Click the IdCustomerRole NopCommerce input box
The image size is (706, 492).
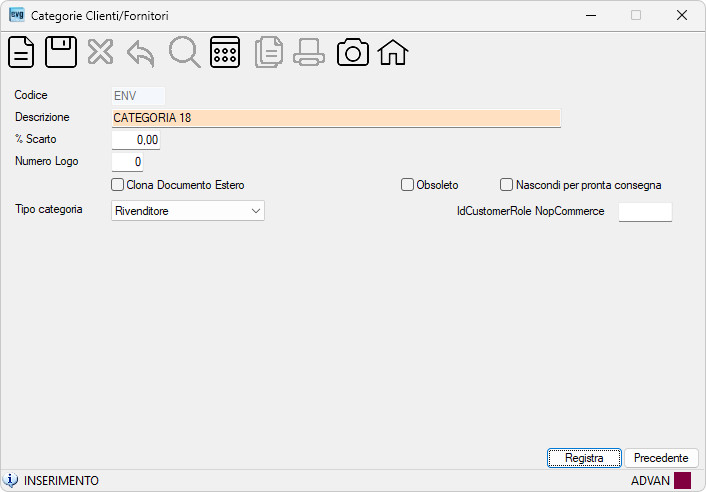[x=645, y=212]
